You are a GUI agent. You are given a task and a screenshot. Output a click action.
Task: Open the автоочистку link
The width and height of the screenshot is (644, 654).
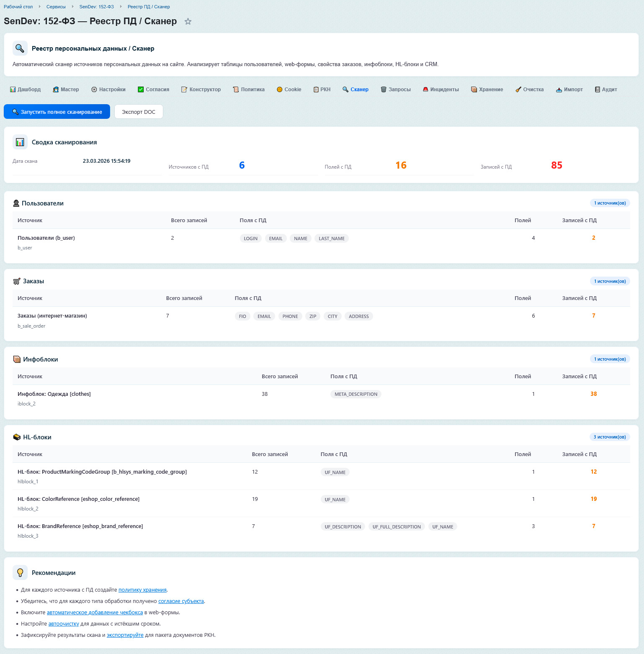(64, 624)
